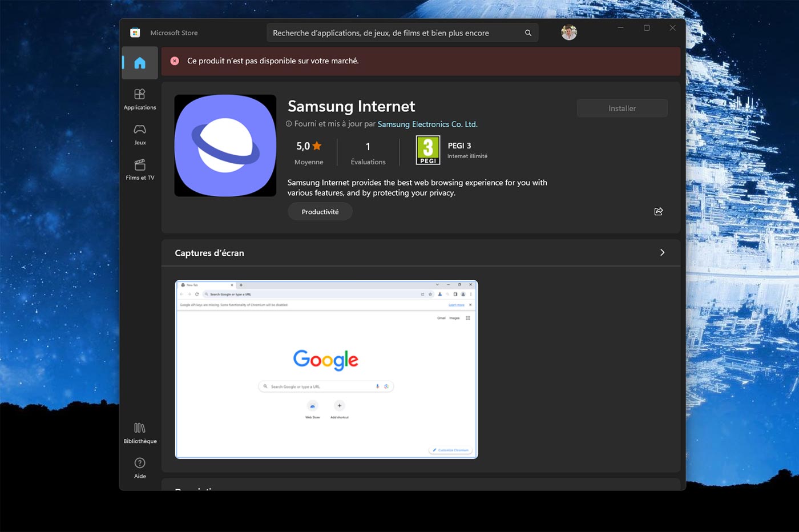Click the Captures d'écran heading
Viewport: 799px width, 532px height.
click(209, 253)
